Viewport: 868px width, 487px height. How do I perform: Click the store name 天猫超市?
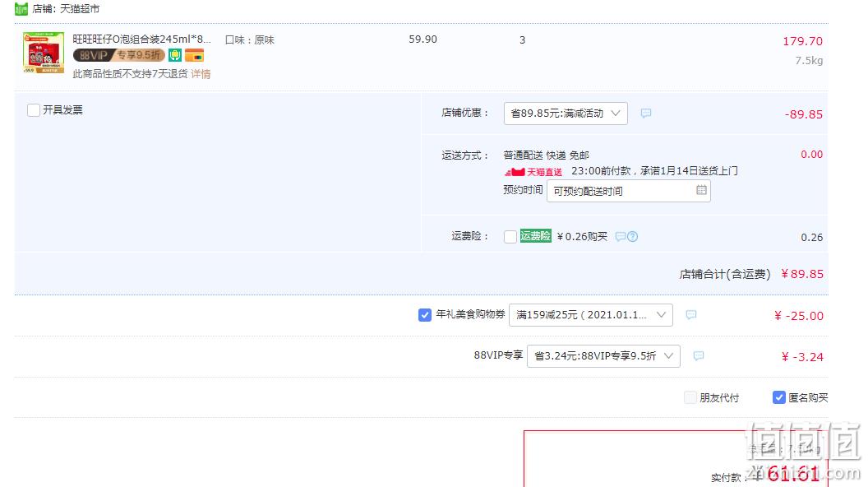[x=80, y=9]
